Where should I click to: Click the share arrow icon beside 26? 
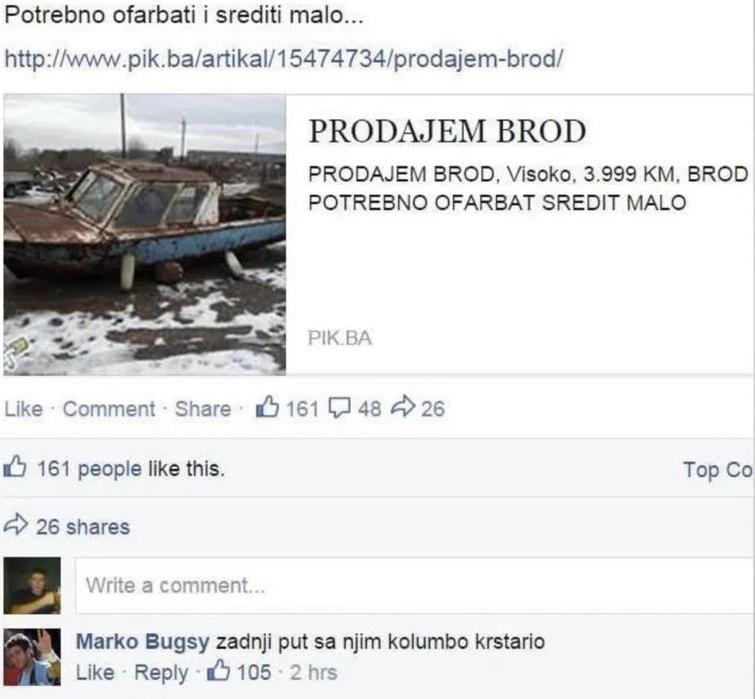403,406
